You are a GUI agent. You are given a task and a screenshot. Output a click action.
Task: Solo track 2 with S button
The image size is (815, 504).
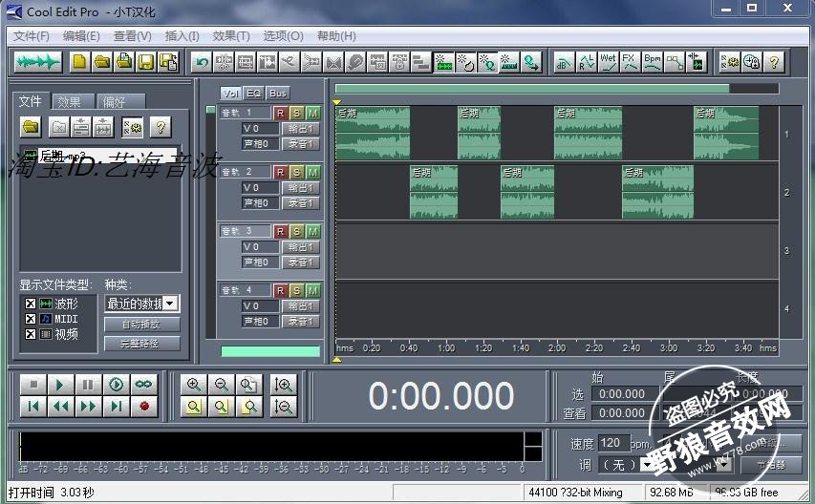(296, 173)
